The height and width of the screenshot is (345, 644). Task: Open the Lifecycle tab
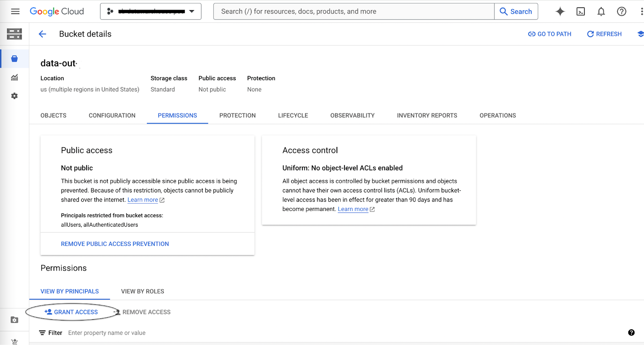pyautogui.click(x=293, y=116)
